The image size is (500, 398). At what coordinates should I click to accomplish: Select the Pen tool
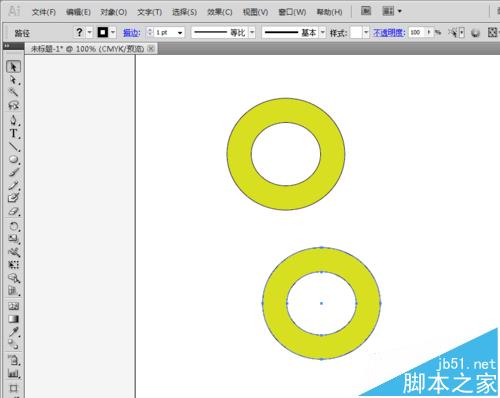click(13, 120)
